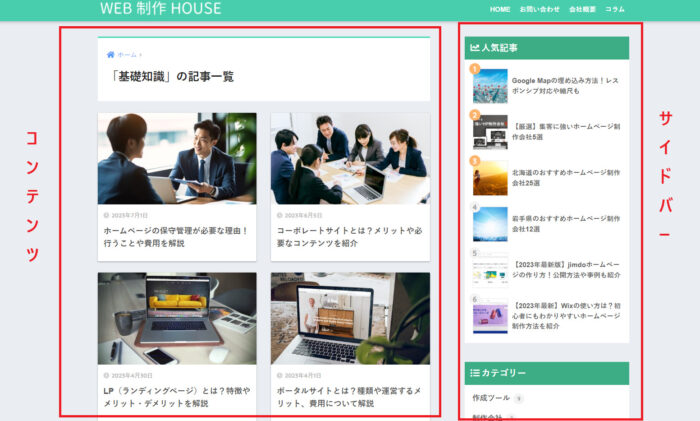Click the rank 3 sunset post thumbnail
Image resolution: width=700 pixels, height=421 pixels.
point(490,178)
